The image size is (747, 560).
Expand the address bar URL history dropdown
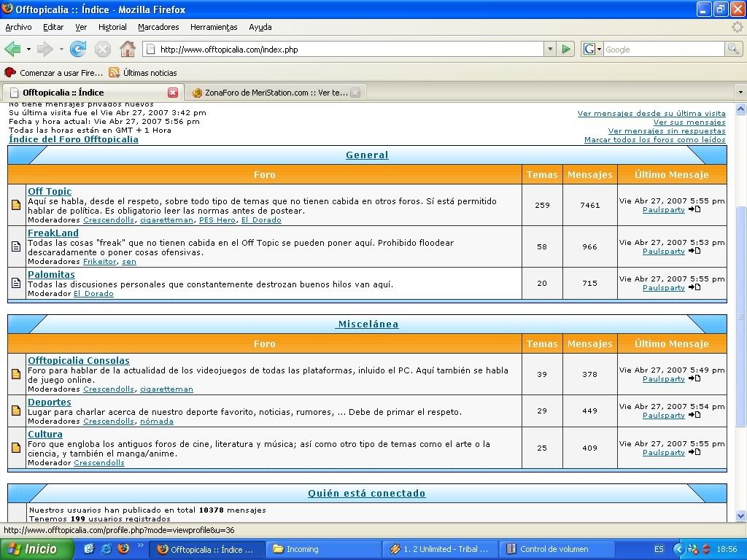[x=550, y=49]
